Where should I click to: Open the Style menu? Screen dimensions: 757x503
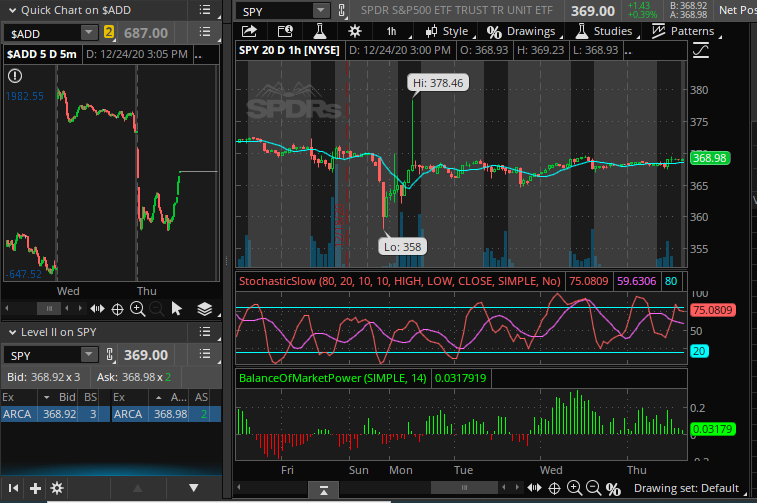(448, 31)
